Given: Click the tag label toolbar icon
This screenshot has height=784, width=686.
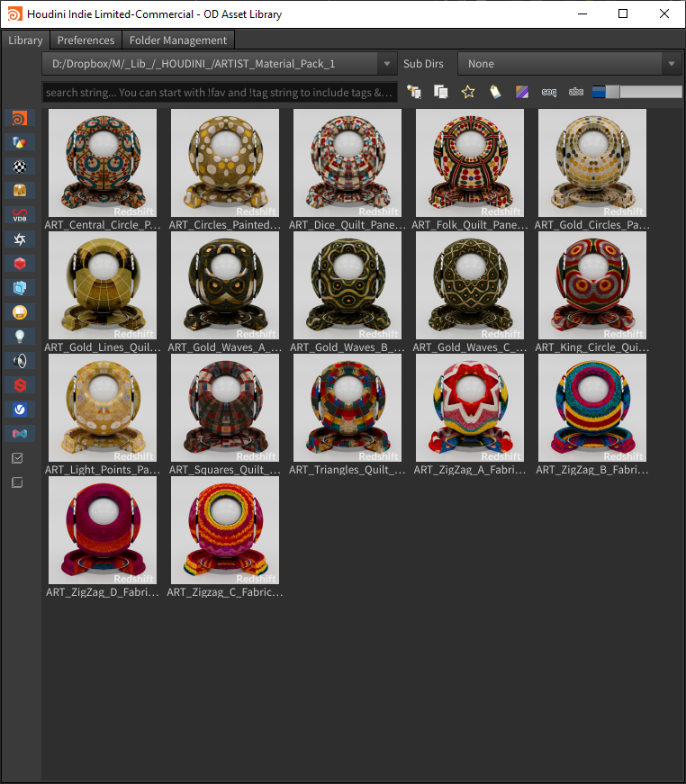Looking at the screenshot, I should tap(495, 92).
